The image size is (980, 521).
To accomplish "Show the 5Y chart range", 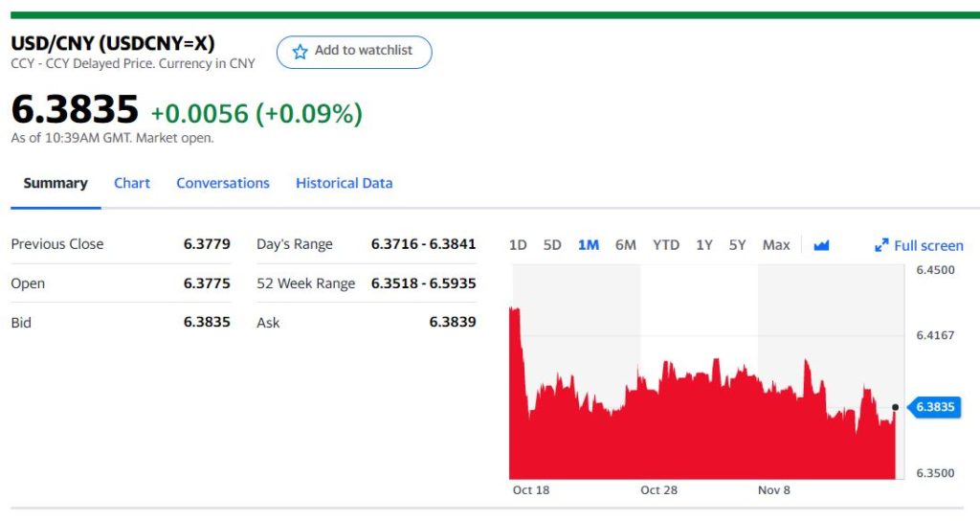I will coord(737,245).
